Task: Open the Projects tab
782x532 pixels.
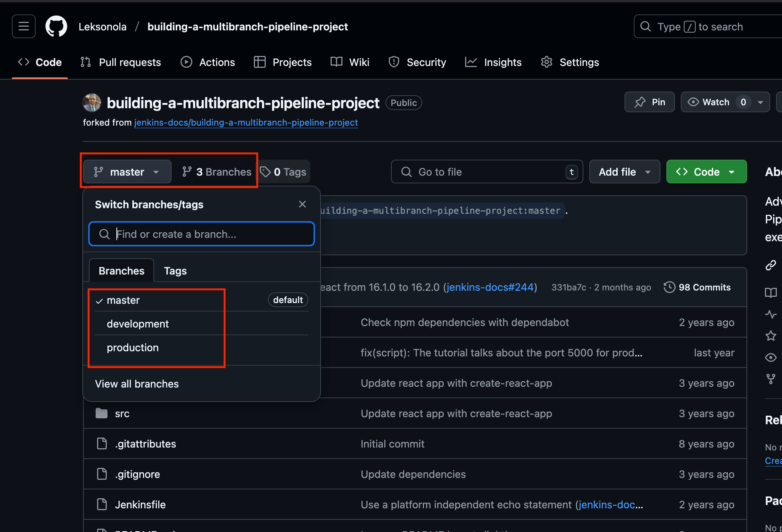Action: pyautogui.click(x=283, y=62)
